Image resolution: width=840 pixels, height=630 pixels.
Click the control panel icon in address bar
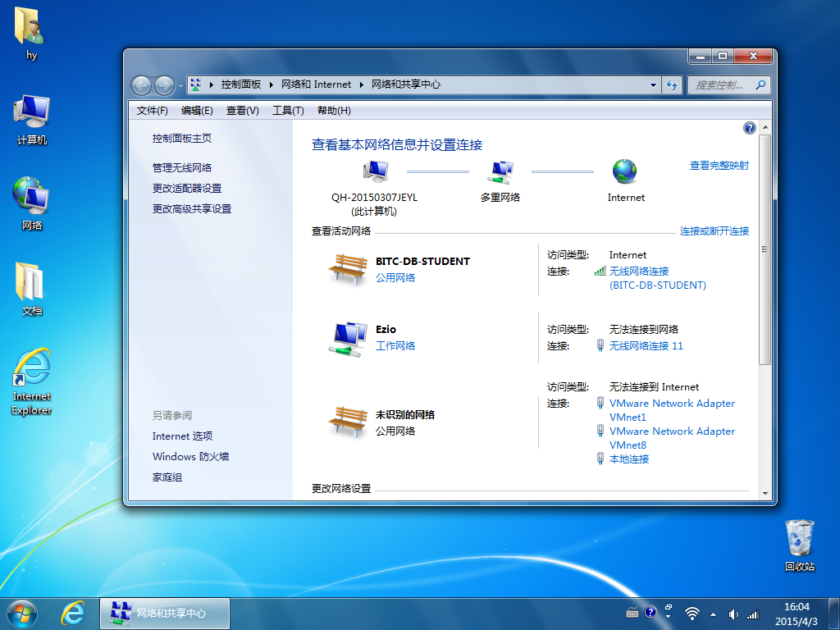click(196, 84)
